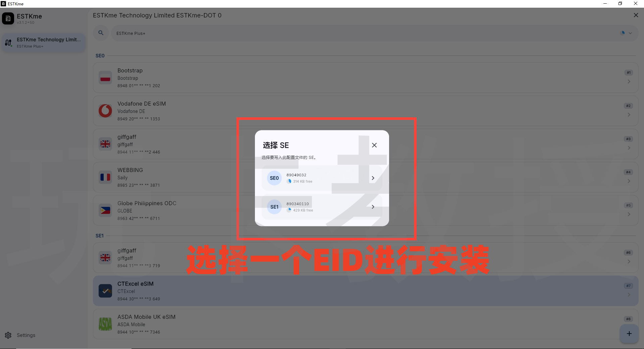Click the UK flag of giffgaff in SE0
The width and height of the screenshot is (644, 349).
pos(105,144)
